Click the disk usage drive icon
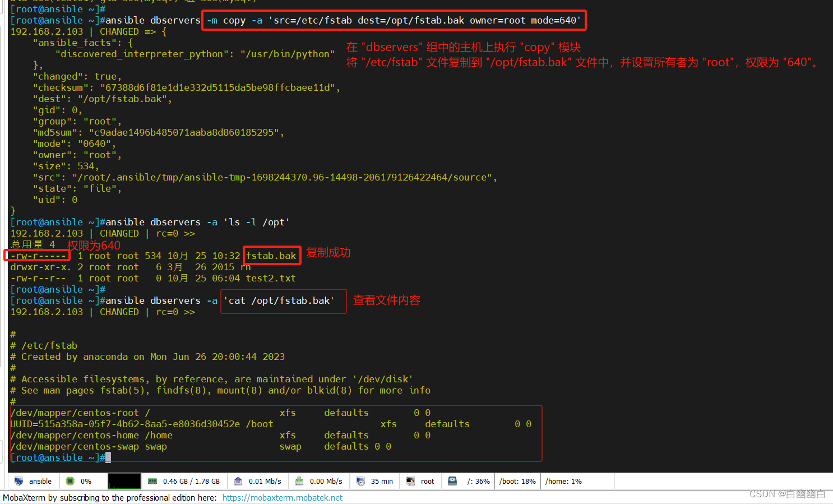Viewport: 833px width, 504px height. click(452, 481)
